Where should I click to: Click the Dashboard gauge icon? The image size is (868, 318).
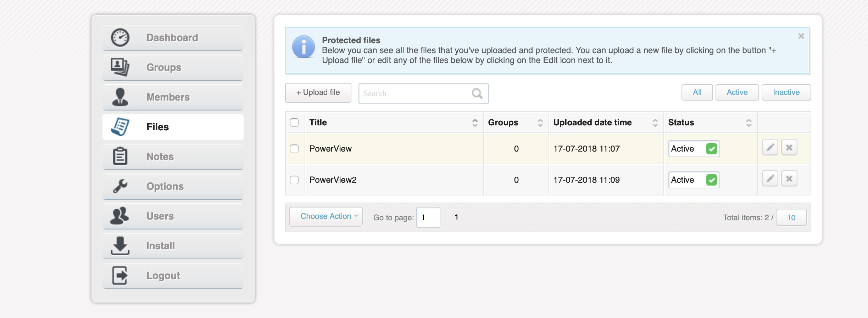click(120, 38)
